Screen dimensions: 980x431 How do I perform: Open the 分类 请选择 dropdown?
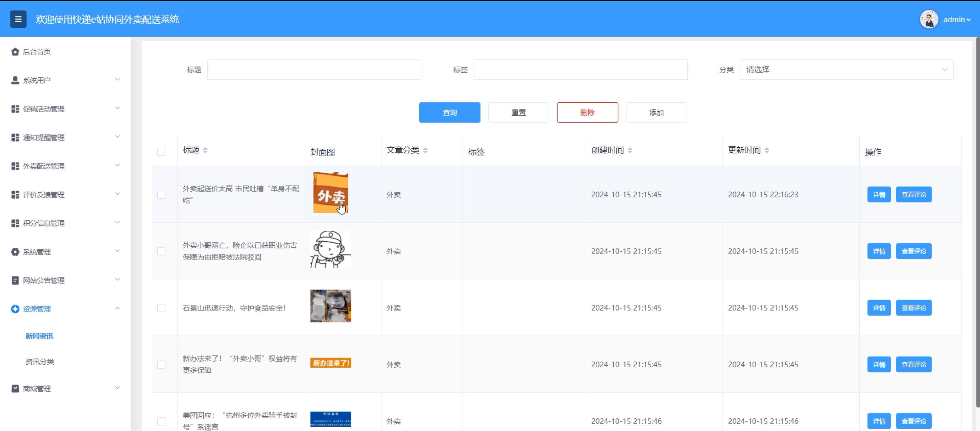tap(846, 70)
